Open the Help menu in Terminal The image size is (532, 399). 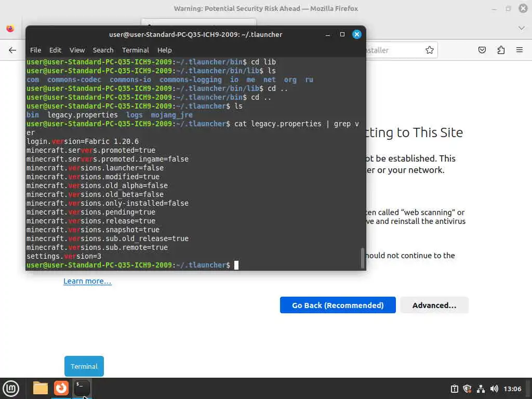165,50
